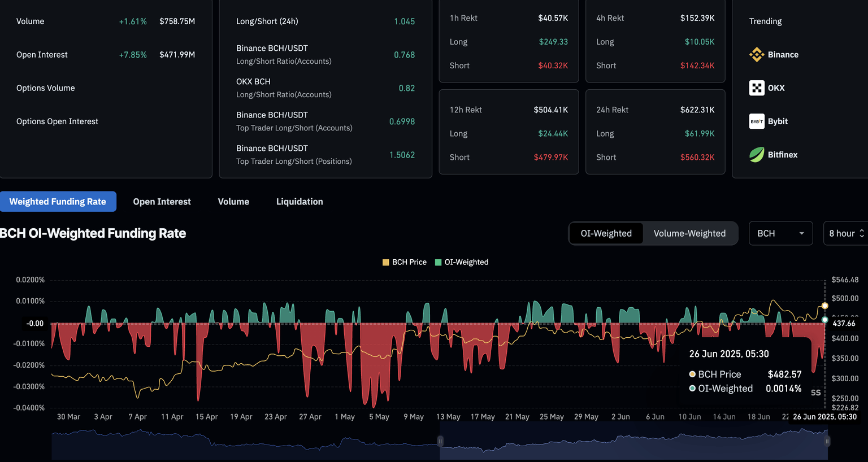The image size is (868, 462).
Task: Click the OKX logo icon
Action: [757, 88]
